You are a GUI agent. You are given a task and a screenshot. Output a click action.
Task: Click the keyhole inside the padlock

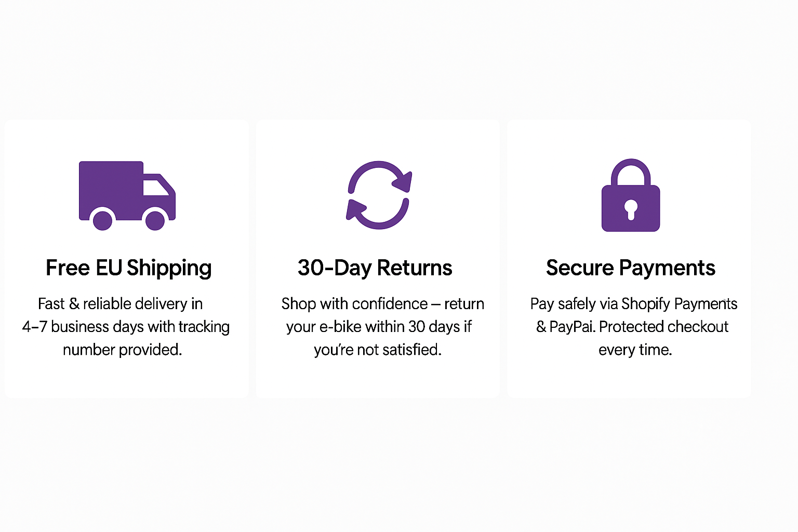coord(631,209)
